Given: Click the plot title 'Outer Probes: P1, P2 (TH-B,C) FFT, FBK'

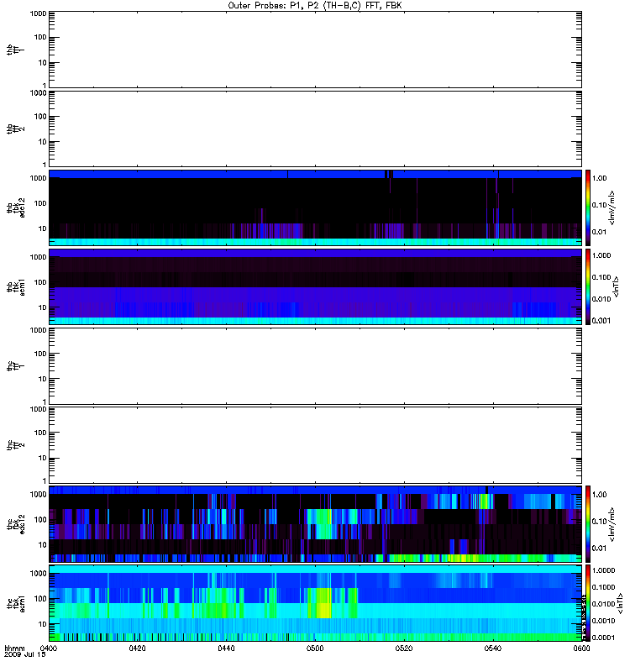Looking at the screenshot, I should click(x=315, y=6).
